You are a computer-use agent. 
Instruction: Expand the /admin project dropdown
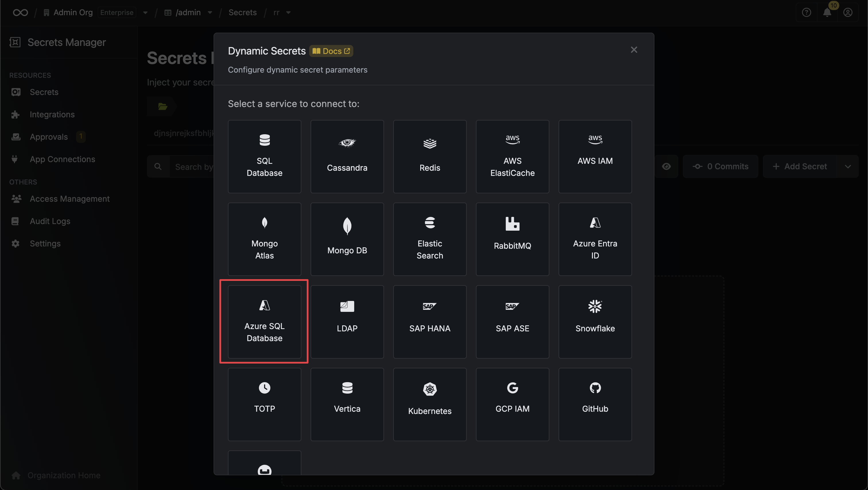(x=210, y=12)
